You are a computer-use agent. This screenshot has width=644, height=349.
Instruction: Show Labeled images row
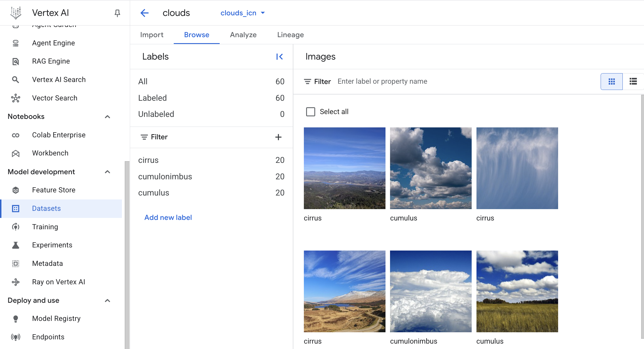pos(211,98)
